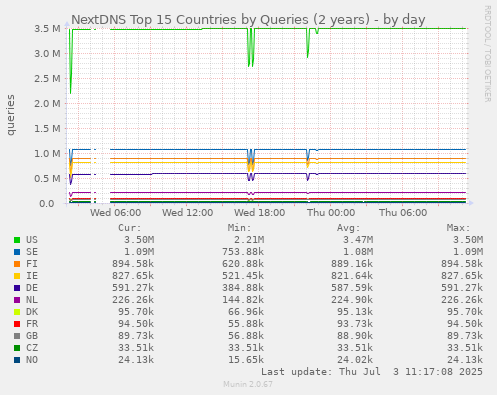Click the IE average value 821.64k

[x=352, y=276]
